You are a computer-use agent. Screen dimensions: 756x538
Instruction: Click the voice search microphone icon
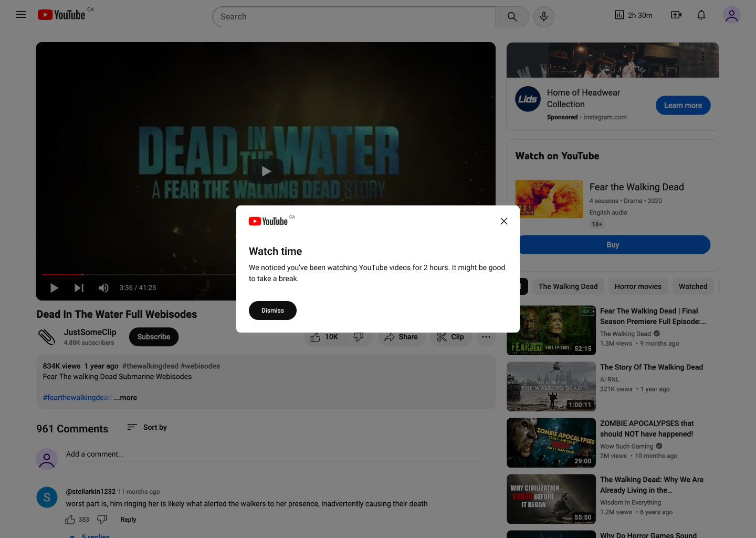(544, 17)
